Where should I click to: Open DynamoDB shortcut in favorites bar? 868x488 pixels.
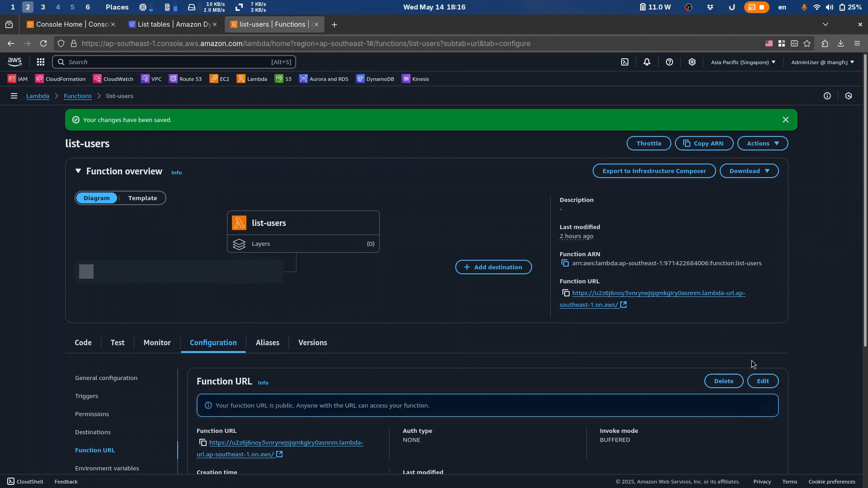pos(375,79)
